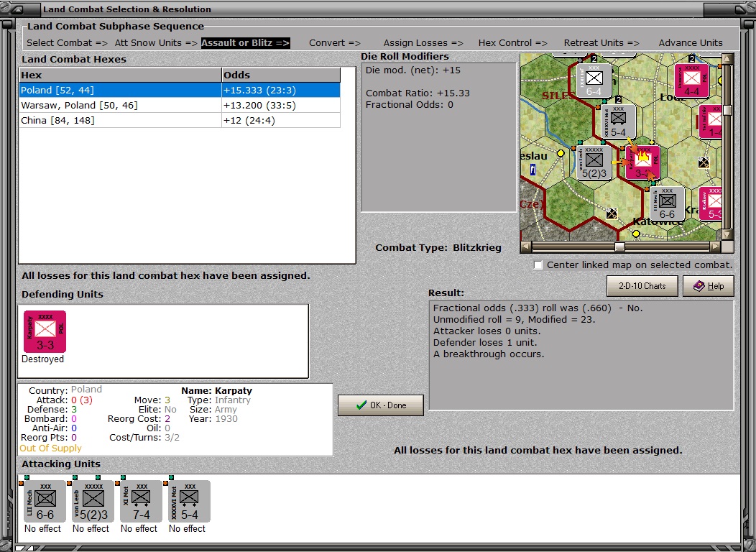The width and height of the screenshot is (756, 552).
Task: Select the XXXXVI Mot 5-4 attacking unit
Action: [190, 501]
